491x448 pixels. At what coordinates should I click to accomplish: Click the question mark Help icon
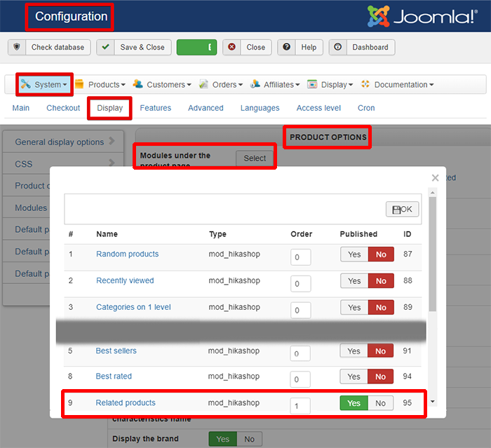286,47
